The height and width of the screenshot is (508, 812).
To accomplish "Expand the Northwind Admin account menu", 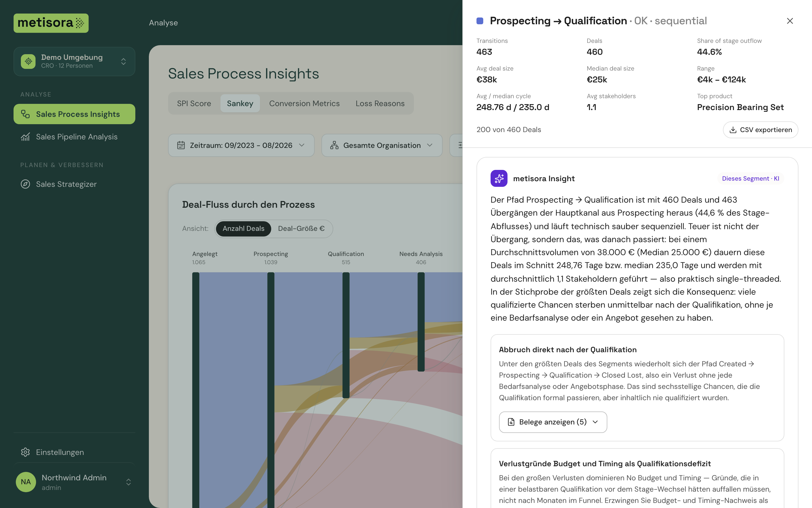I will (129, 482).
